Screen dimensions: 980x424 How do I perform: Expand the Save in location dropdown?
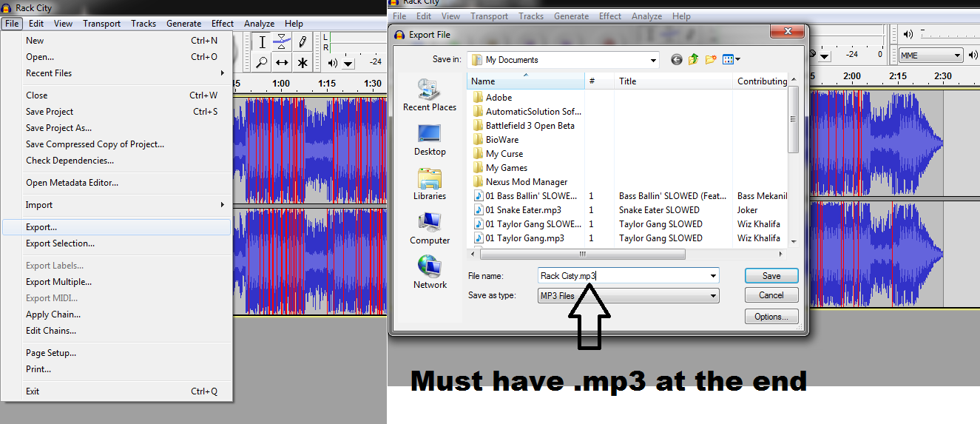point(653,60)
